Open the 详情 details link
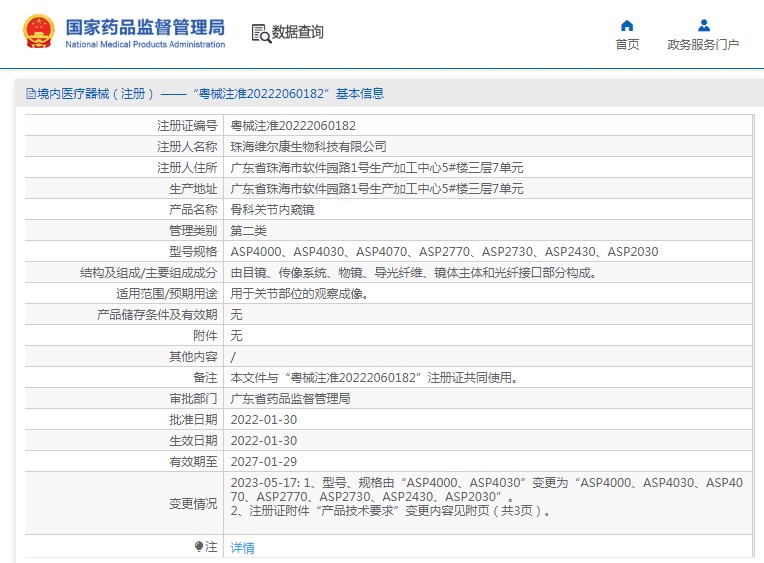The height and width of the screenshot is (563, 764). (x=242, y=547)
